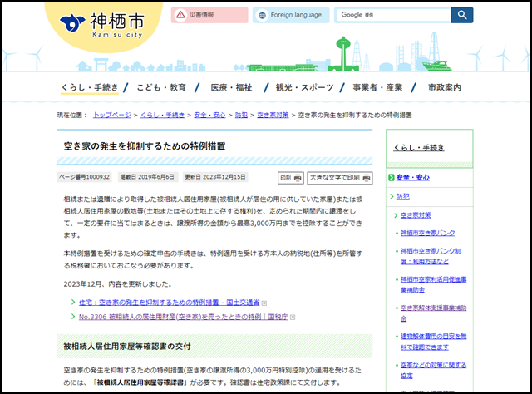The height and width of the screenshot is (394, 532).
Task: Click chevron icon beside sidebar 空き家対策
Action: tap(396, 215)
